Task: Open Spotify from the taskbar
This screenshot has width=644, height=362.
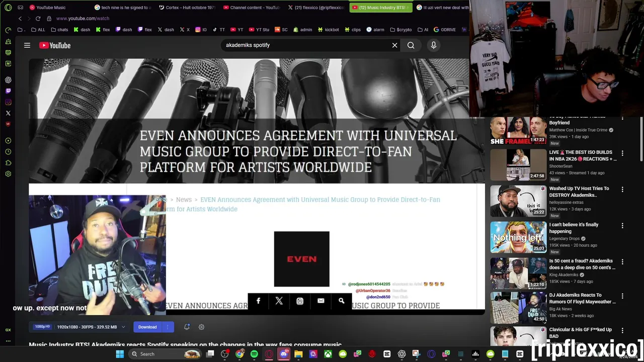Action: tap(254, 354)
